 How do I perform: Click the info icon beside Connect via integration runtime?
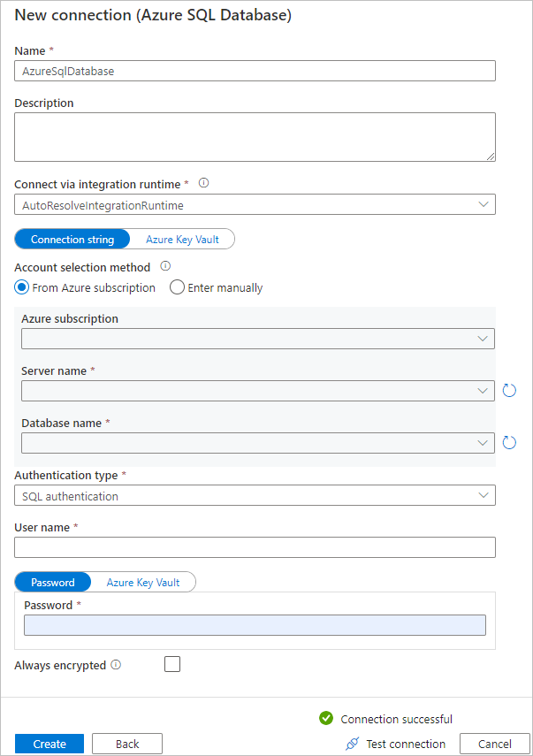point(202,183)
